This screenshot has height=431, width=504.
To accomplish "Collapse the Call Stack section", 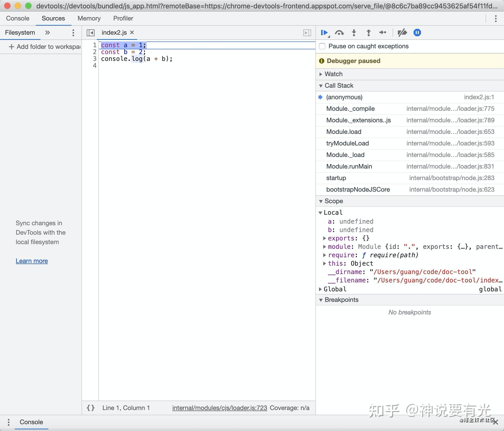I will (x=321, y=86).
